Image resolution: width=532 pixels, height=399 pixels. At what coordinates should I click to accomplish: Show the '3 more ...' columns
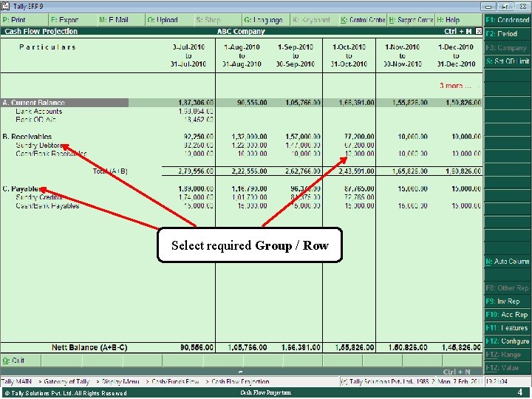click(x=455, y=86)
